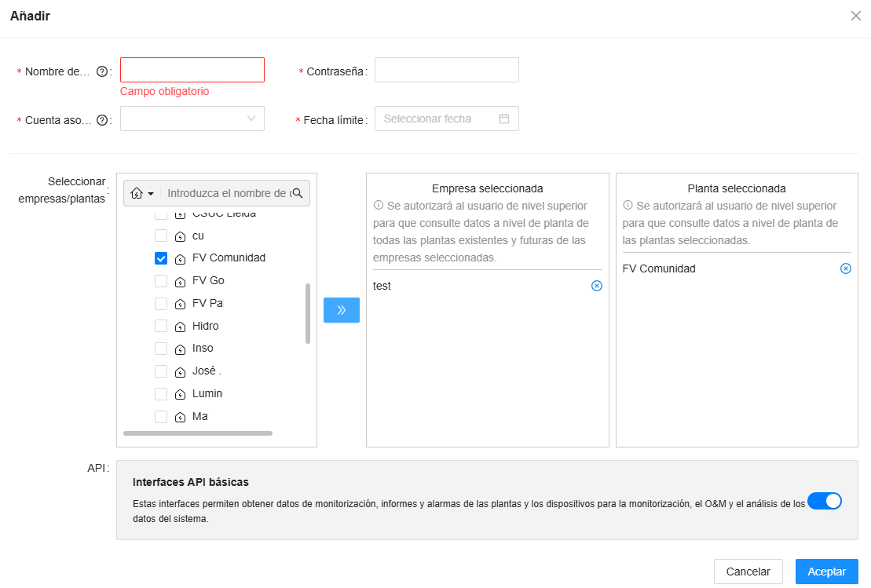Screen dimensions: 871x588
Task: Check the Inso checkbox
Action: pos(160,349)
